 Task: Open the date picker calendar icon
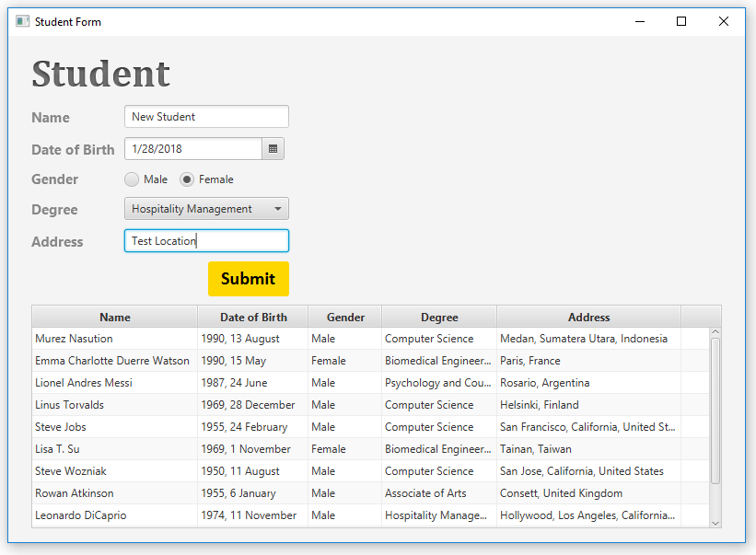coord(273,149)
